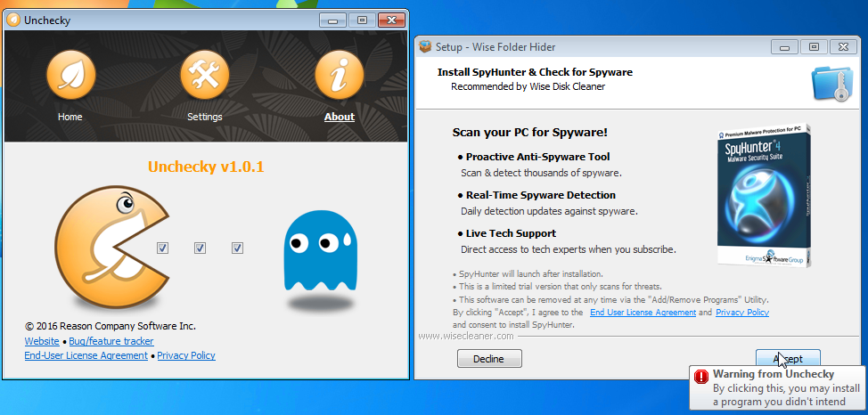Click the copyright Reason Company Software text
The width and height of the screenshot is (868, 415).
[111, 326]
